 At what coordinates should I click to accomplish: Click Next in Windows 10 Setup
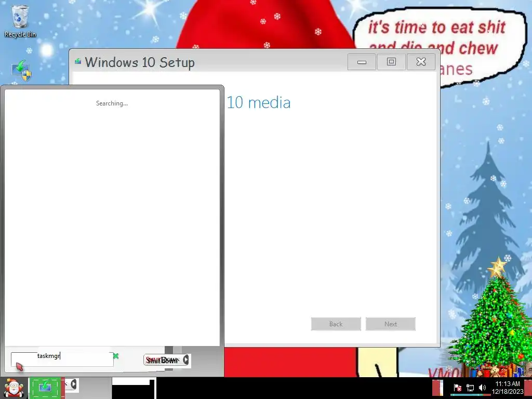click(x=391, y=324)
